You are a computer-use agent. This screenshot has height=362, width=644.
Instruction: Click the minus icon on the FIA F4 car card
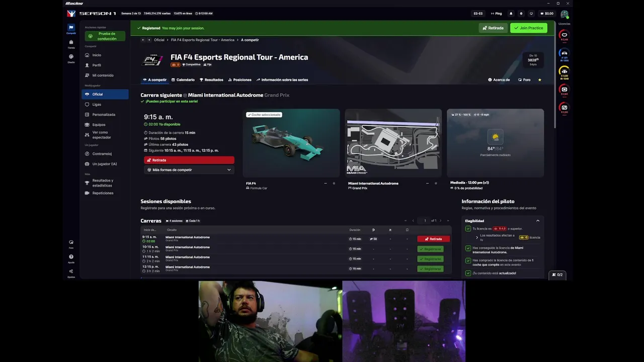326,184
